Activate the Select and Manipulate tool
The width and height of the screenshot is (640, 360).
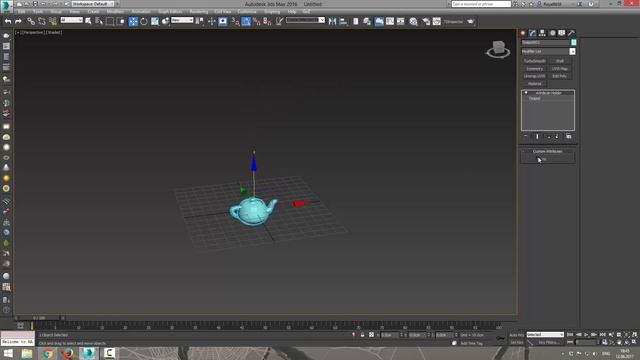tap(211, 21)
